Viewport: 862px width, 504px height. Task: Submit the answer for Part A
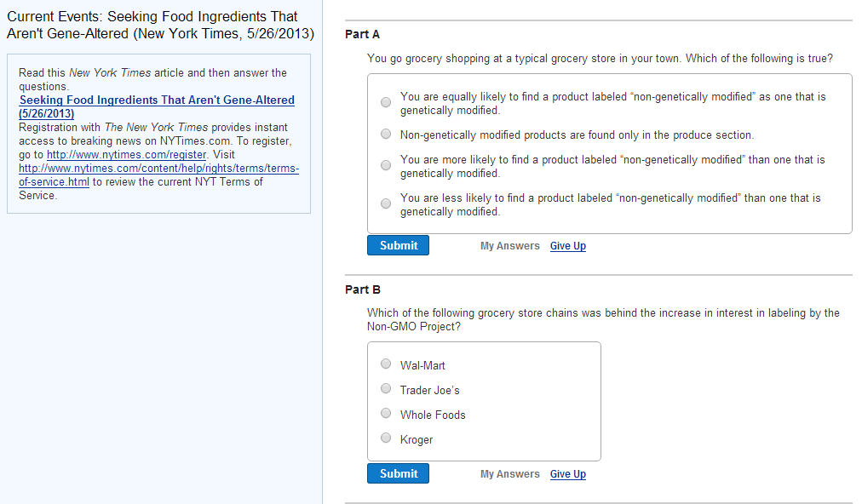point(398,245)
